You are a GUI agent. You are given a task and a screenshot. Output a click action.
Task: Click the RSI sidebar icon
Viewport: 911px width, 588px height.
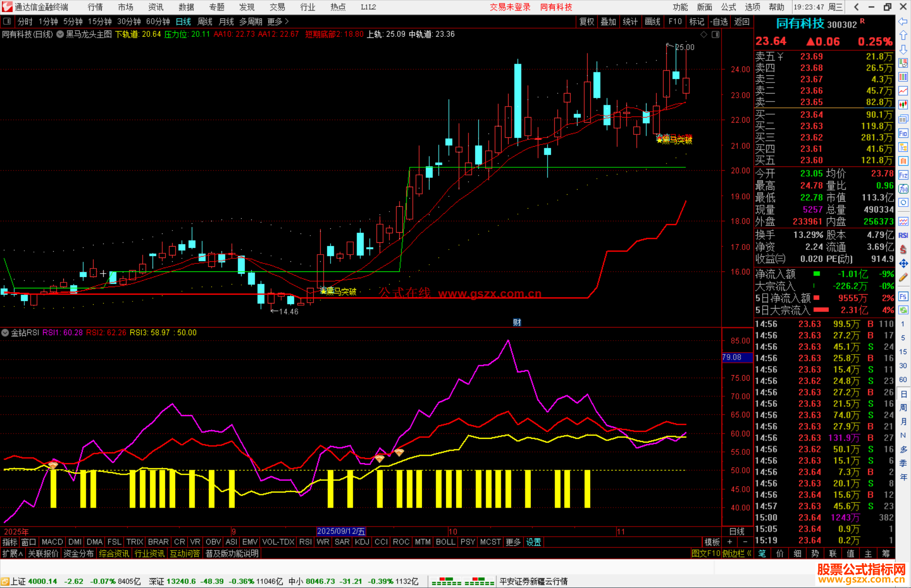point(903,235)
